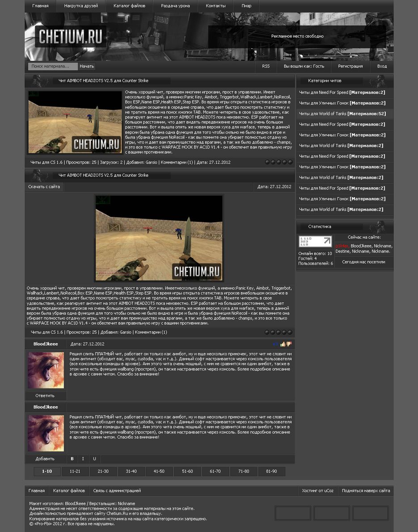Go to pagination page 51-60

click(x=187, y=471)
